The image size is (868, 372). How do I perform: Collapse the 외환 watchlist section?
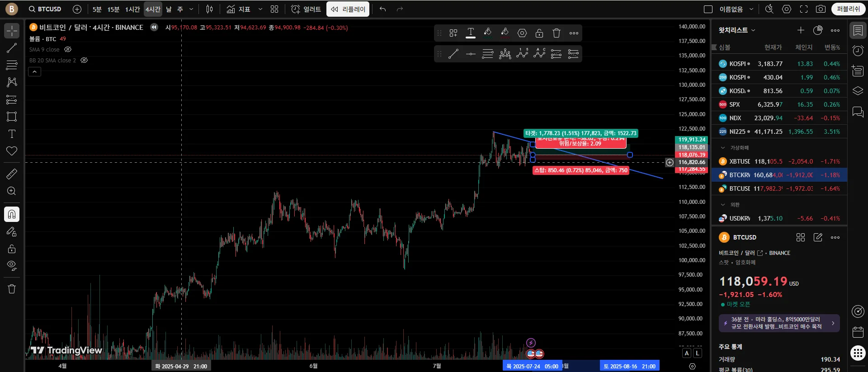[x=723, y=205]
